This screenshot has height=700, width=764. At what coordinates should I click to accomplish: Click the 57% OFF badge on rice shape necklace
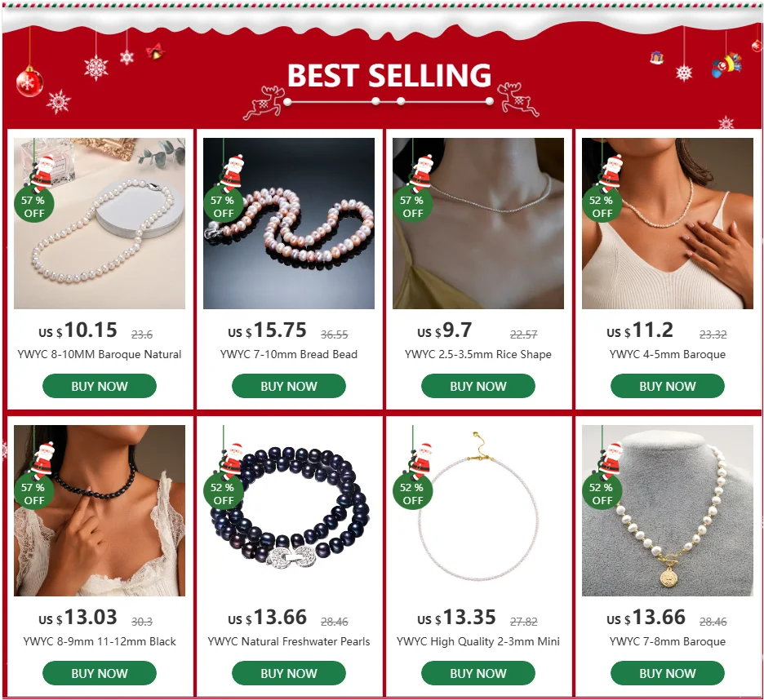coord(412,206)
